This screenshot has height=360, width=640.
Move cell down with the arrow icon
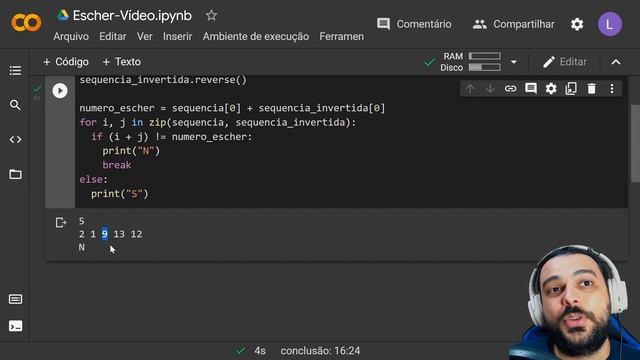click(490, 89)
